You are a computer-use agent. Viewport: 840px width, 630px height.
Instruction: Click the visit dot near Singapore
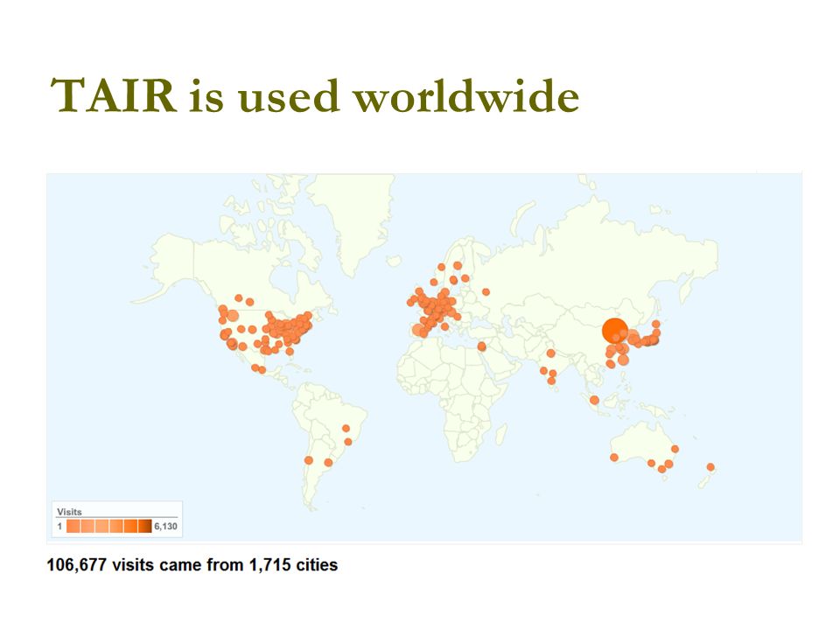(594, 400)
